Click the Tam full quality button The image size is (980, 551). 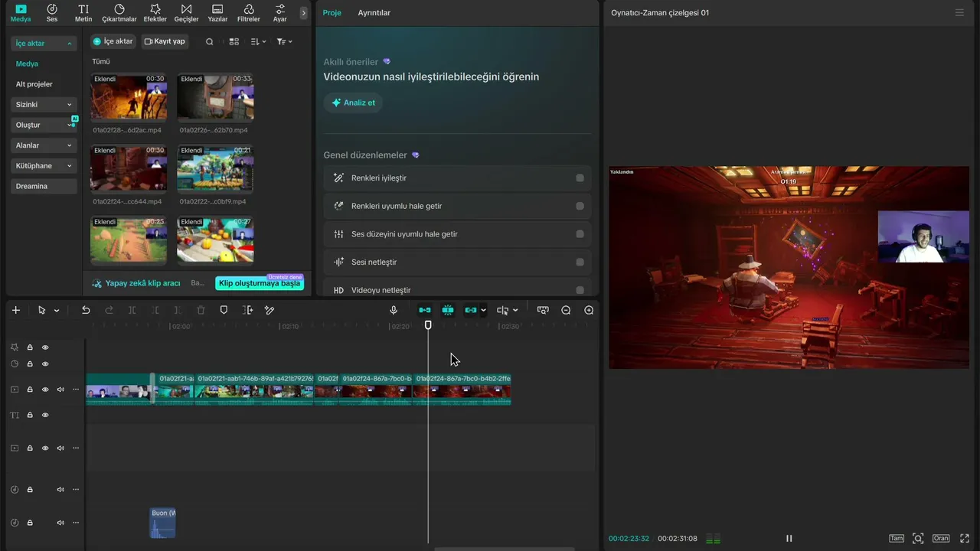(897, 539)
